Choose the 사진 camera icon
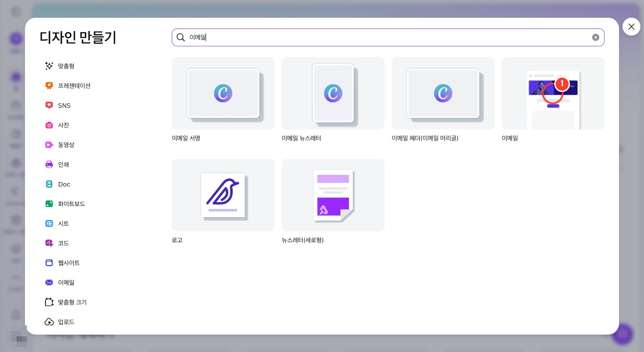The height and width of the screenshot is (352, 644). click(49, 125)
